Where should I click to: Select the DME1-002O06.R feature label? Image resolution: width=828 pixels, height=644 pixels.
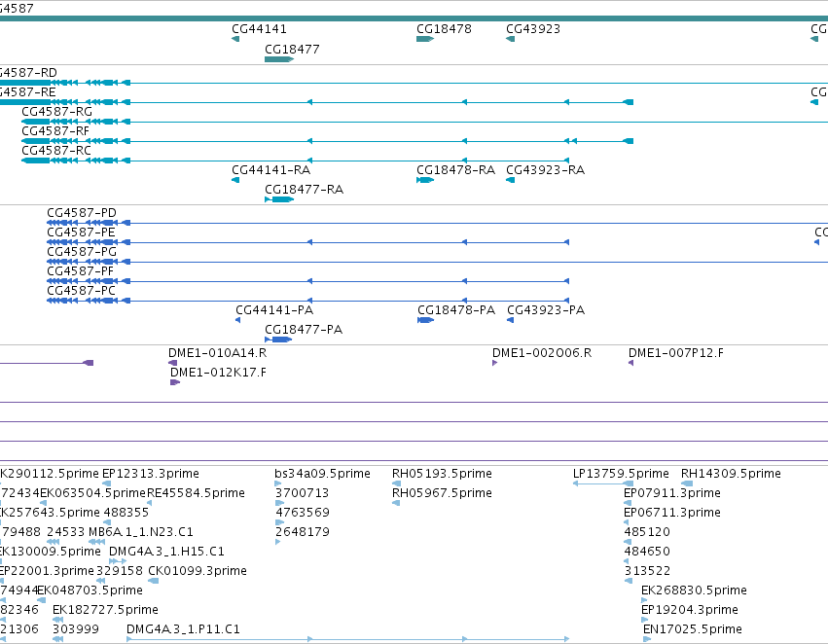(x=542, y=352)
